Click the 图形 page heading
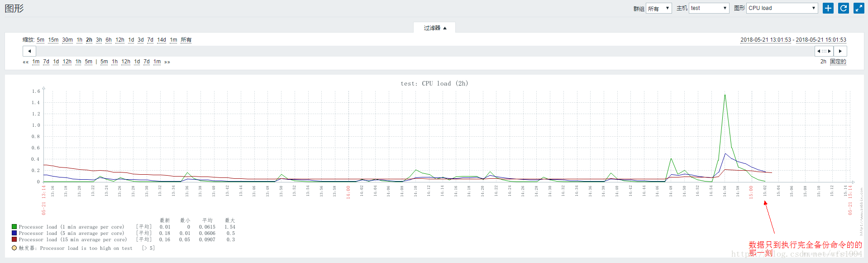Screen dimensions: 868x263 (14, 9)
